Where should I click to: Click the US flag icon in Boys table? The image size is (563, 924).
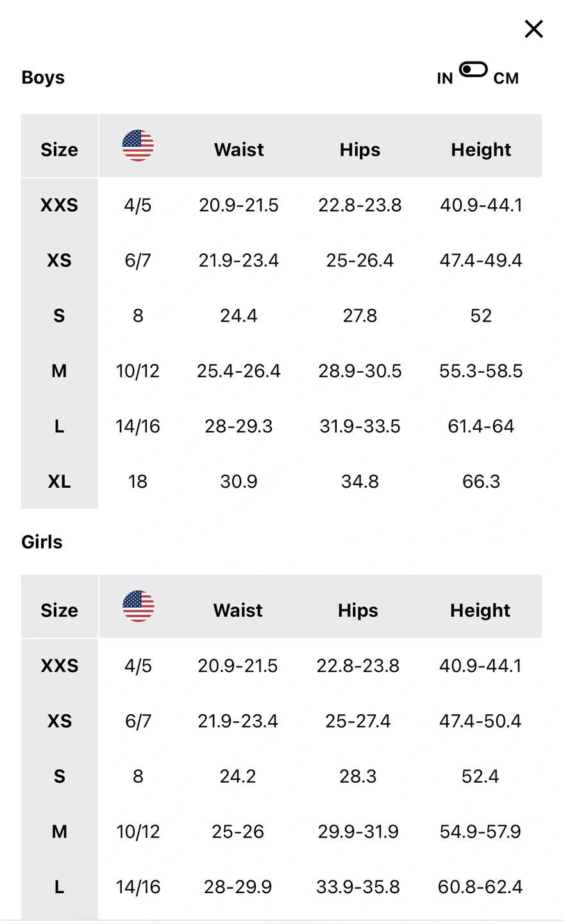pyautogui.click(x=138, y=146)
